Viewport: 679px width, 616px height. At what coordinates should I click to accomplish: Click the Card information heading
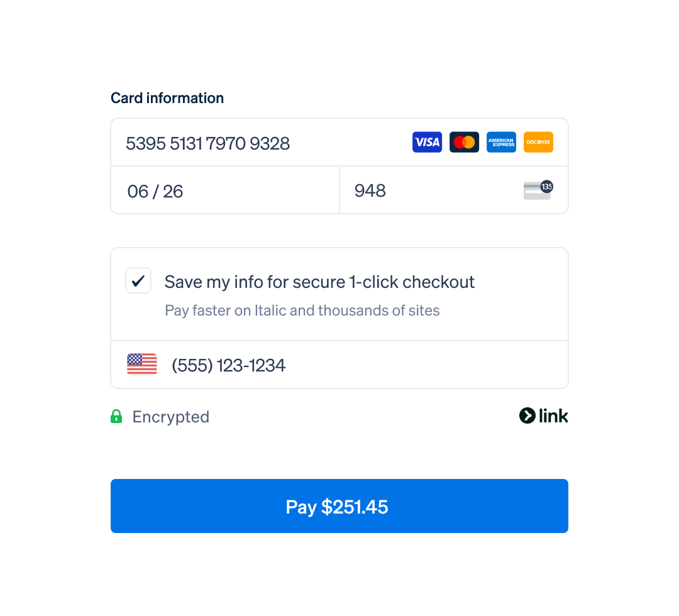[x=167, y=98]
